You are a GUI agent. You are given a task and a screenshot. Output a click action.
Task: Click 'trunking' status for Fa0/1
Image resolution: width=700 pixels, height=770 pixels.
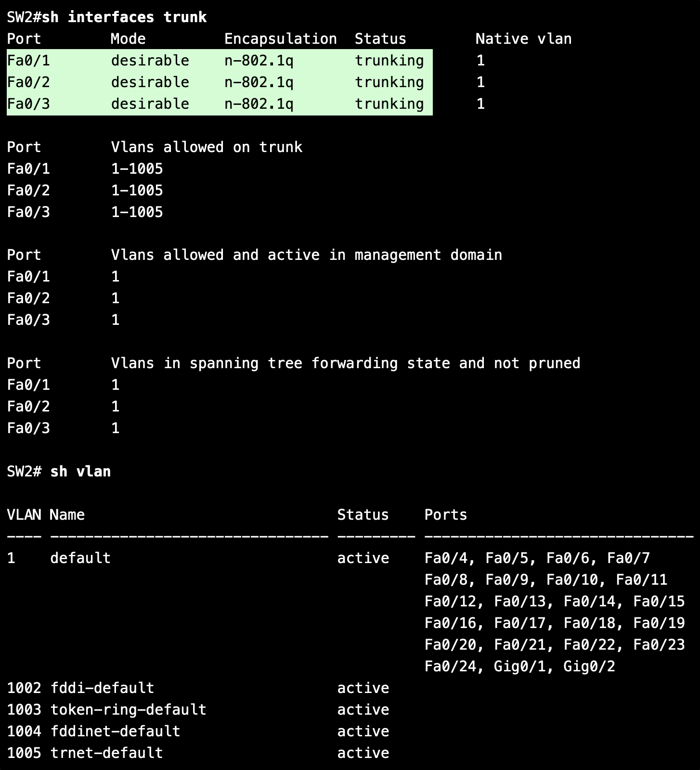click(389, 61)
